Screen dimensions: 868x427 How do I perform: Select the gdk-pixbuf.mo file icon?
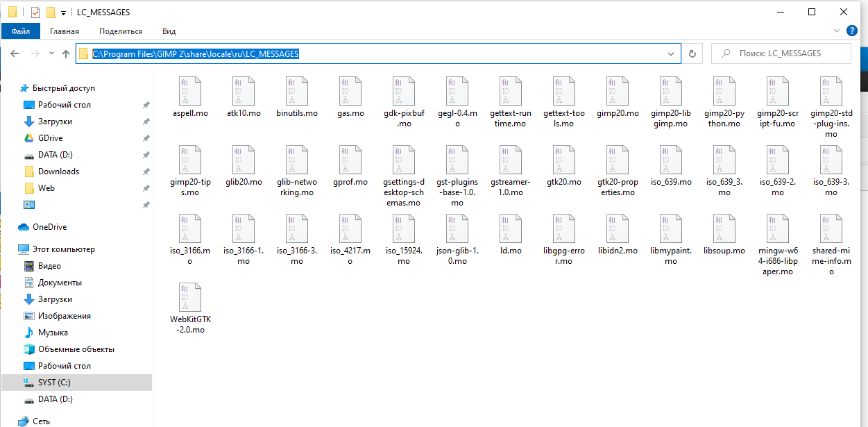(404, 90)
